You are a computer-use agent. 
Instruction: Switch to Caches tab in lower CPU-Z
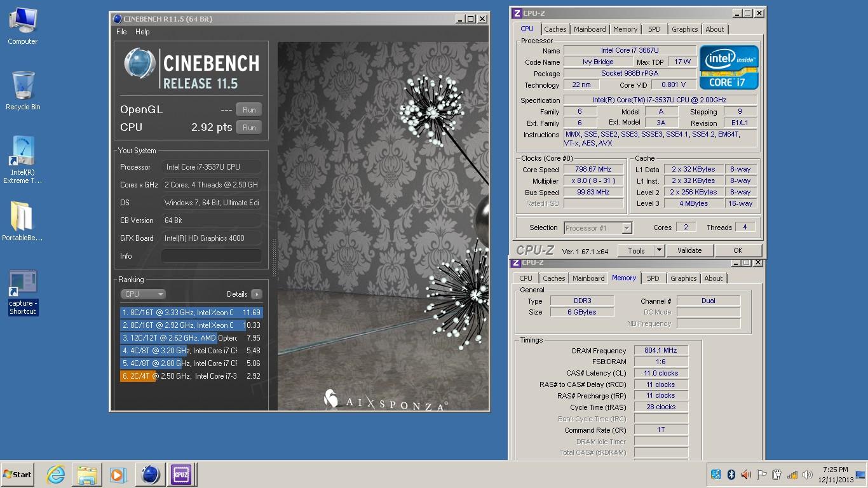pos(553,278)
